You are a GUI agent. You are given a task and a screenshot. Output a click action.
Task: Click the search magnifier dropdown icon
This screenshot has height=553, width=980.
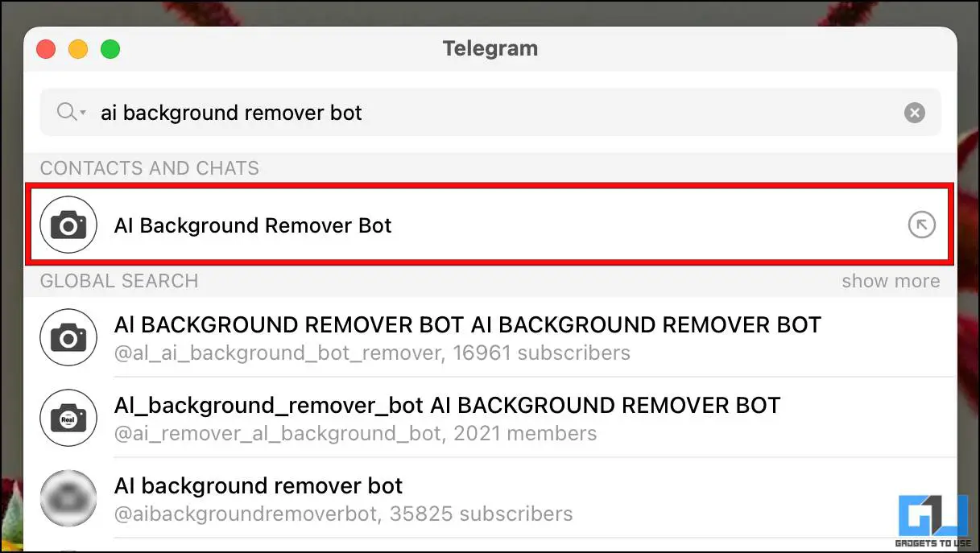point(71,112)
